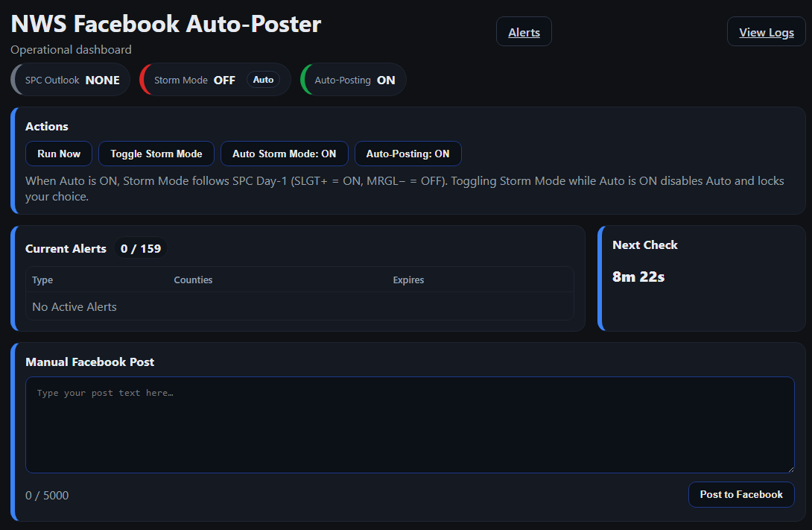The width and height of the screenshot is (812, 530).
Task: Click the Next Check countdown timer
Action: [x=638, y=277]
